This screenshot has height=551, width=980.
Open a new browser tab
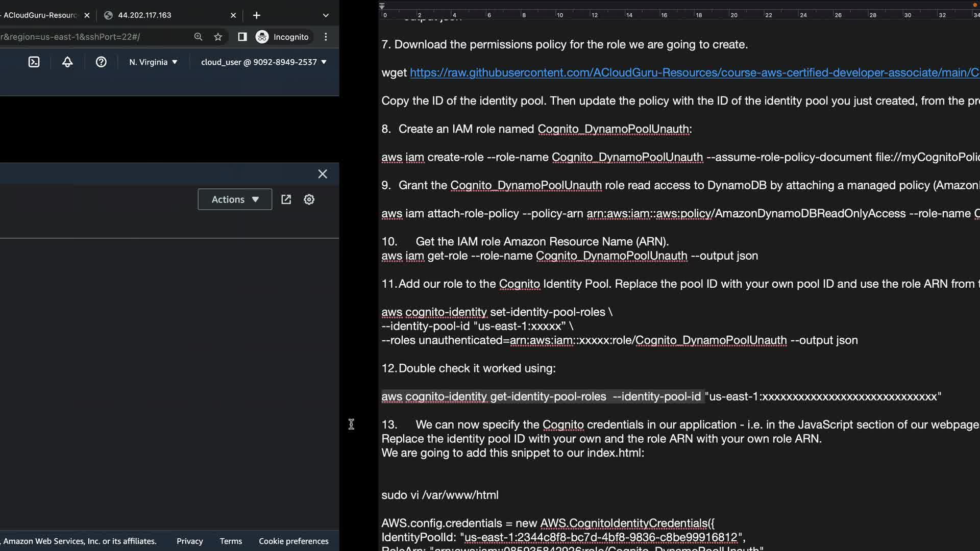click(x=256, y=15)
